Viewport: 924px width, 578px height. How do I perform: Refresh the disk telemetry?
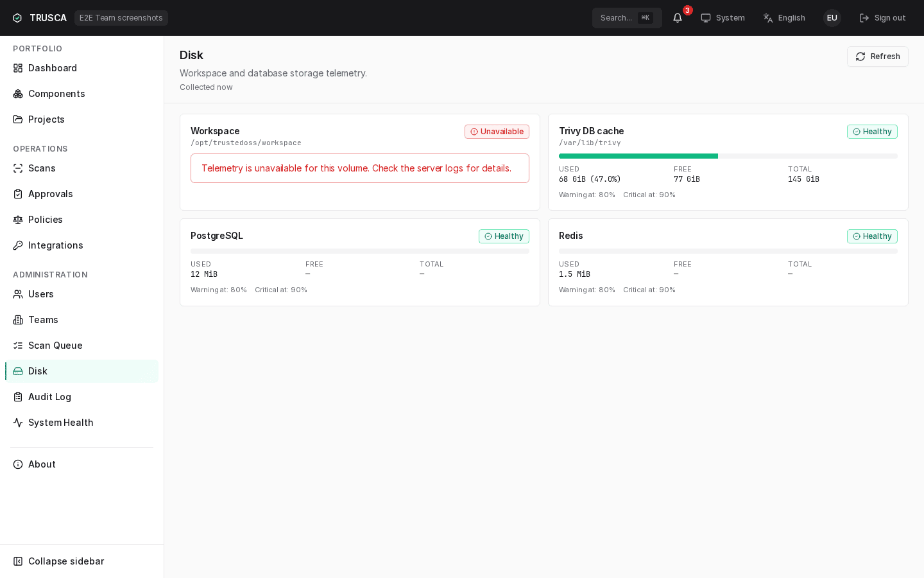point(877,57)
